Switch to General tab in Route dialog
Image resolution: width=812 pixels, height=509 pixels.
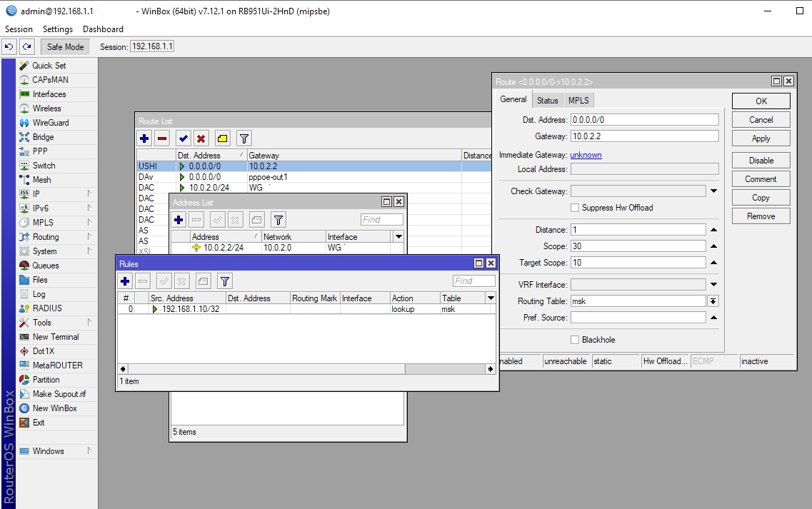tap(513, 99)
